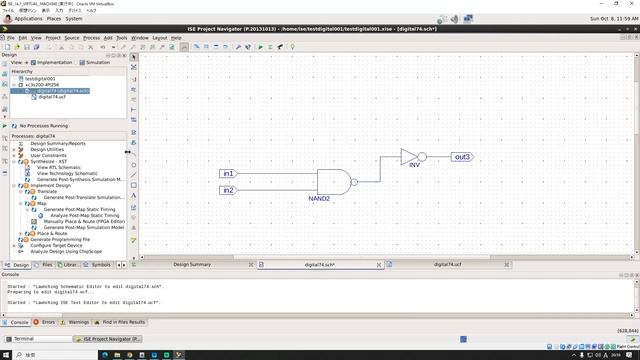640x360 pixels.
Task: Switch to the Symbols panel tab
Action: 98,265
